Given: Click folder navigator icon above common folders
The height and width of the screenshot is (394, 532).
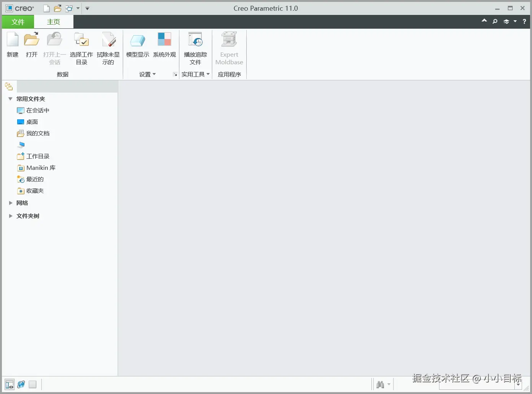Looking at the screenshot, I should [9, 86].
